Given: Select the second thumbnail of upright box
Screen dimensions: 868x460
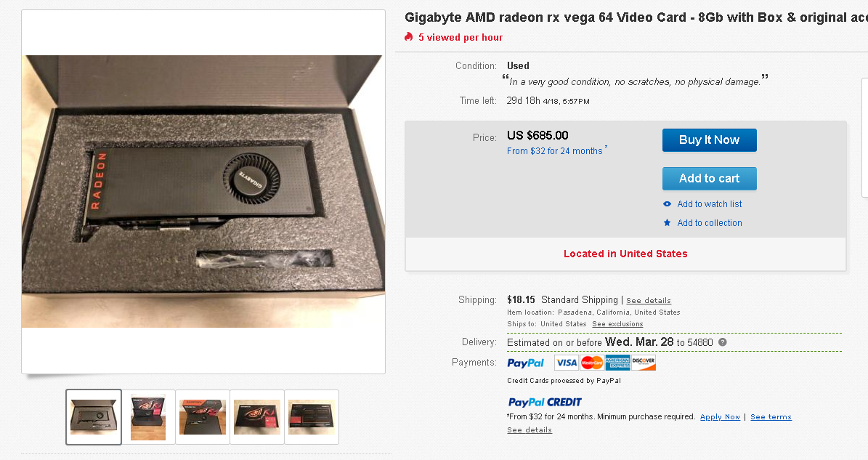Looking at the screenshot, I should (x=147, y=417).
